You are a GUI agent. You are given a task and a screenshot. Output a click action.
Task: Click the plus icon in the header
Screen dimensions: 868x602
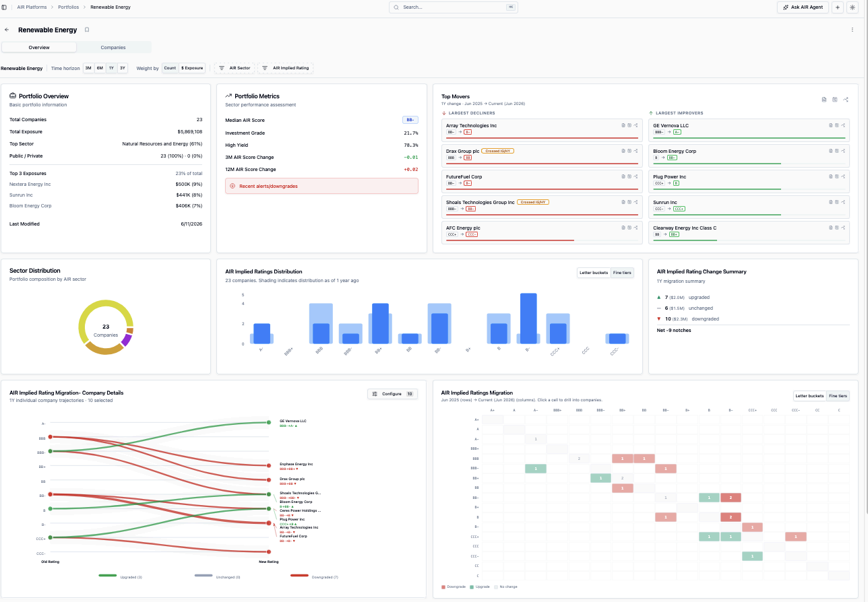(838, 7)
